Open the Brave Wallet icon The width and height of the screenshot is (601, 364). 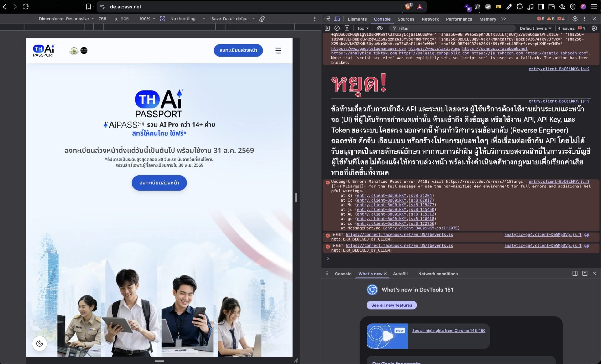(x=552, y=7)
